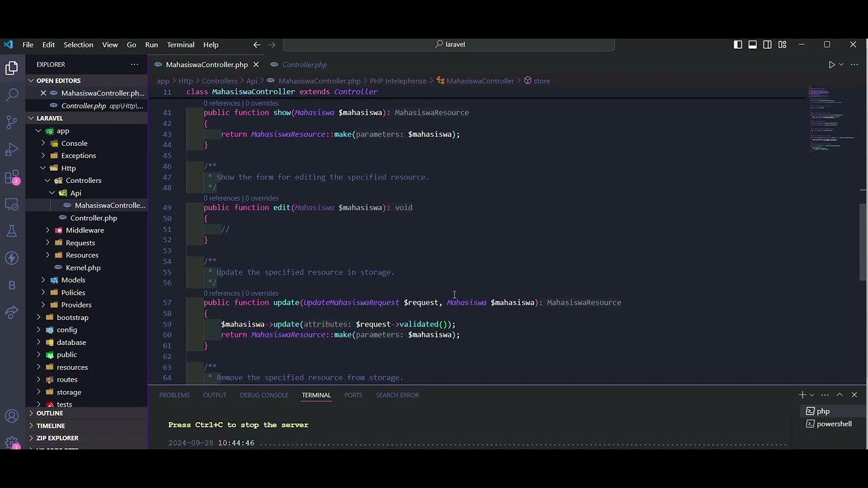Run the PHP file with play icon
Screen dimensions: 868x488
click(831, 64)
